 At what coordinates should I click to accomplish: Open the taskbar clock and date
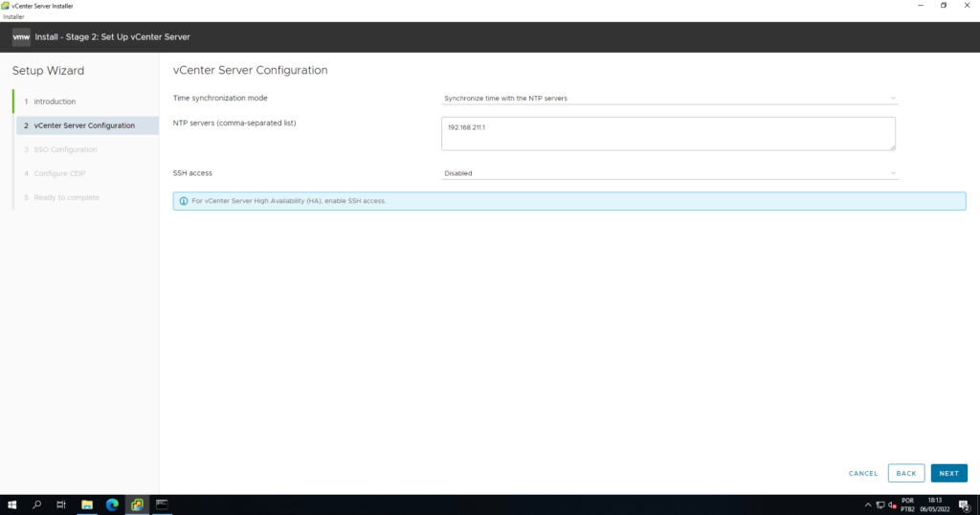pyautogui.click(x=934, y=505)
